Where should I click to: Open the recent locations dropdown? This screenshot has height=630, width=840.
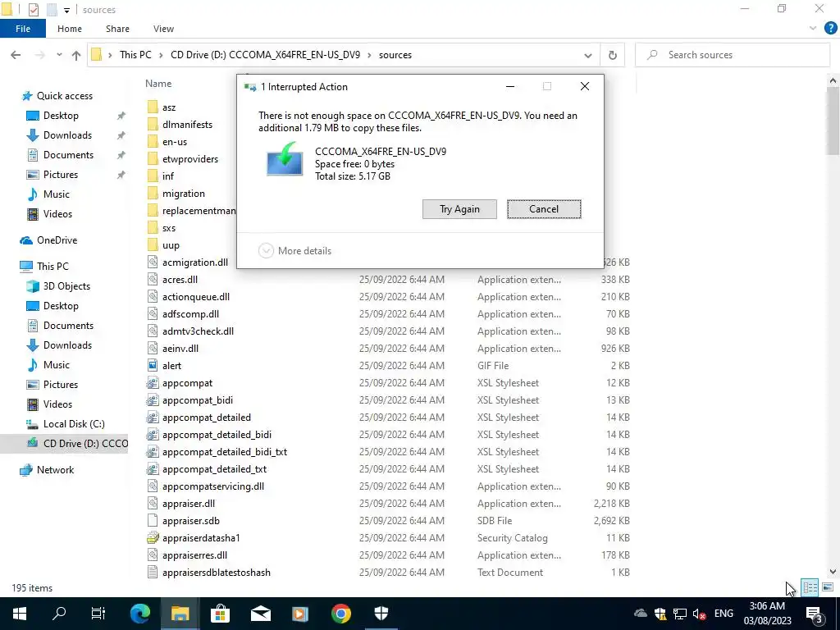pos(59,55)
